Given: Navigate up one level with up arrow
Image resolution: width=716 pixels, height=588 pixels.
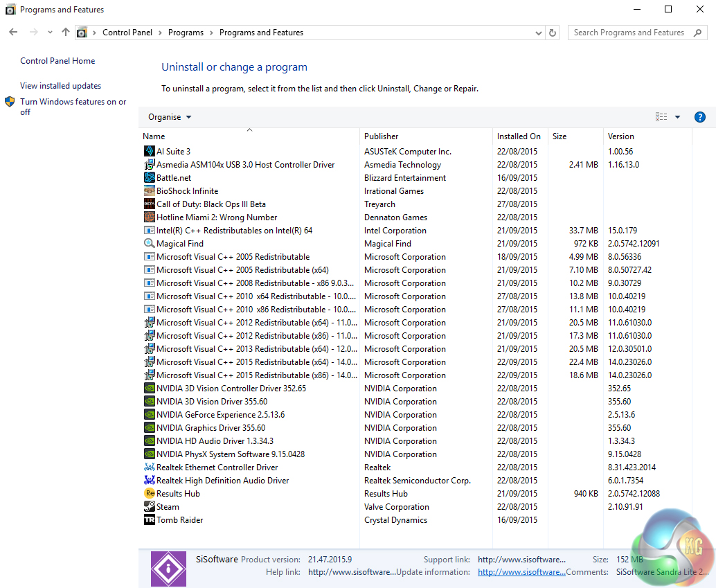Looking at the screenshot, I should (x=66, y=33).
